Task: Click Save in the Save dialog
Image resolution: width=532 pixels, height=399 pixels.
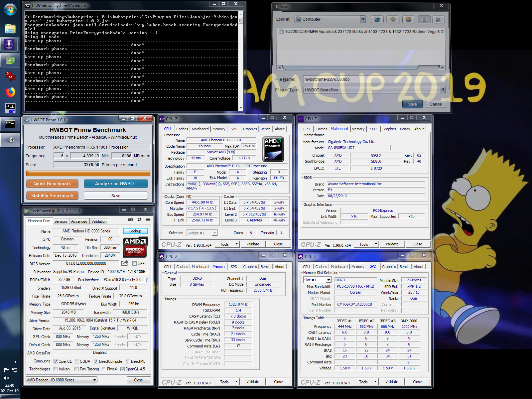Action: point(412,104)
